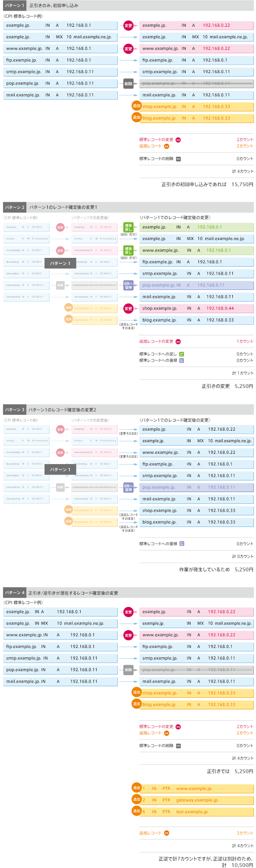Click the 変更 badge beside shop.example.jp 192.168.0.44
Viewport: 256px width, 868px height.
(128, 308)
